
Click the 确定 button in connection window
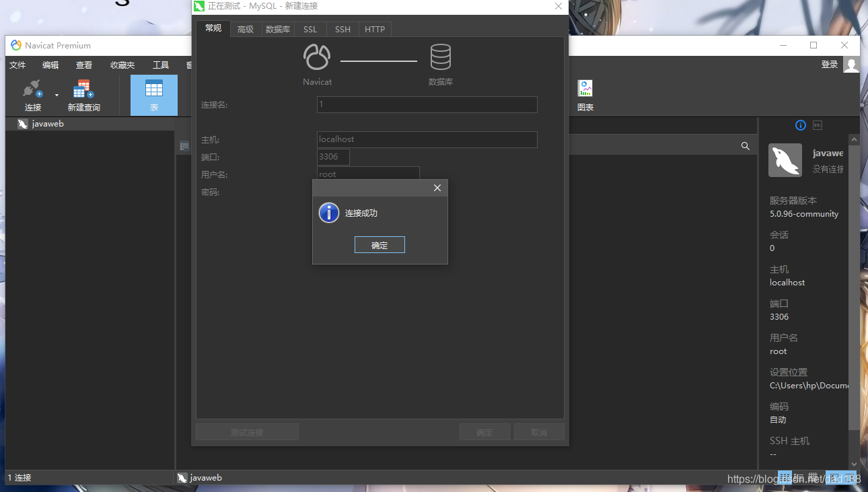[x=484, y=432]
